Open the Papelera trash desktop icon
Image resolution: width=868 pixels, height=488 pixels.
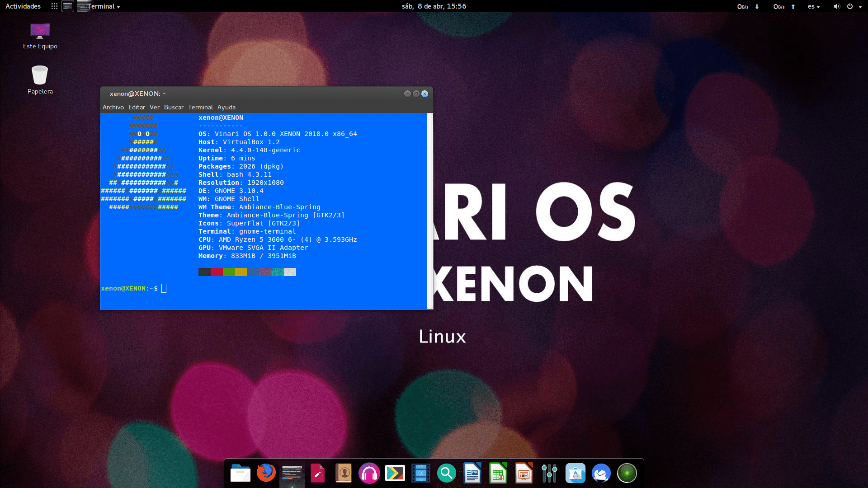pos(40,80)
